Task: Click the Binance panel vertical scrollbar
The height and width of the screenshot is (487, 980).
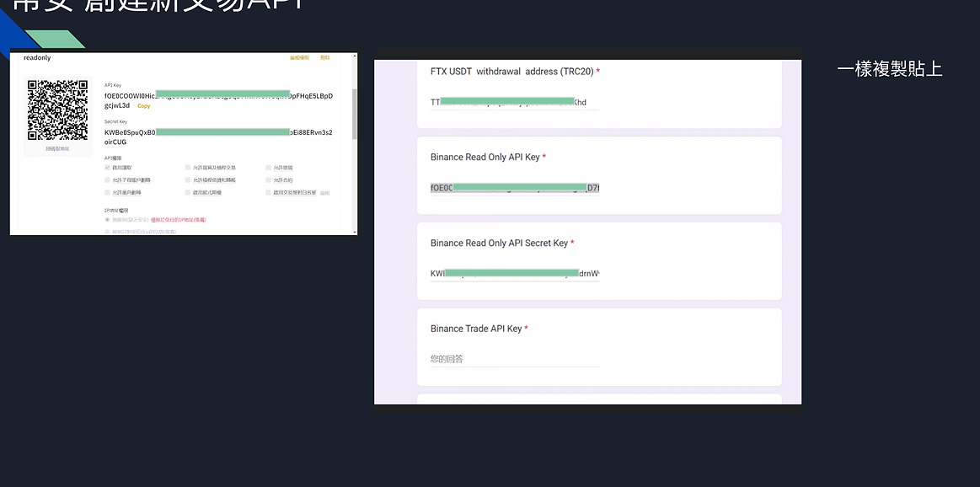Action: [x=355, y=113]
